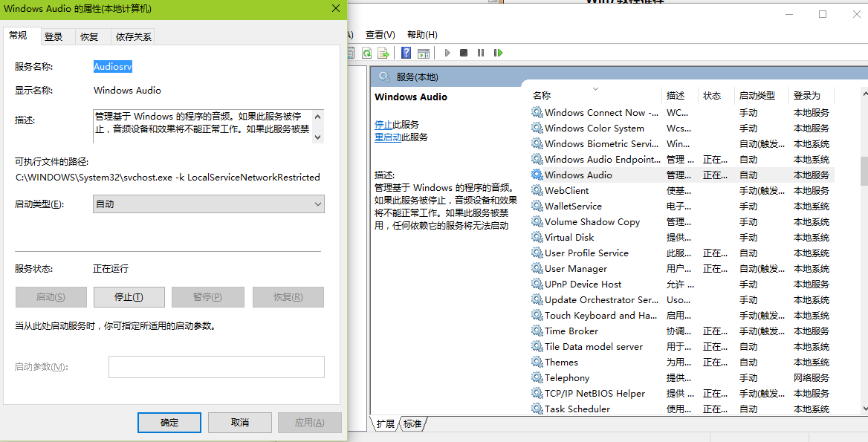Click the Task Scheduler service gear icon
The height and width of the screenshot is (442, 868).
pyautogui.click(x=537, y=409)
